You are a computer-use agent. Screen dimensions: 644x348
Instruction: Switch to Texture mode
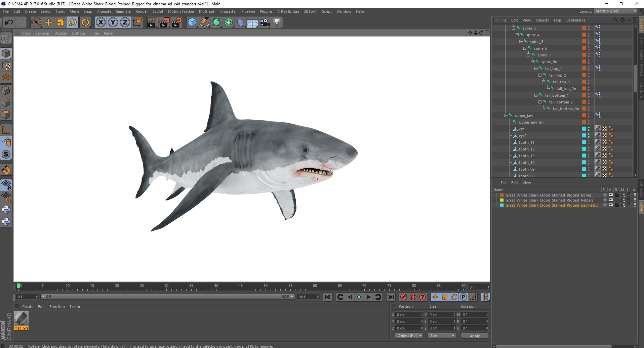pos(6,66)
